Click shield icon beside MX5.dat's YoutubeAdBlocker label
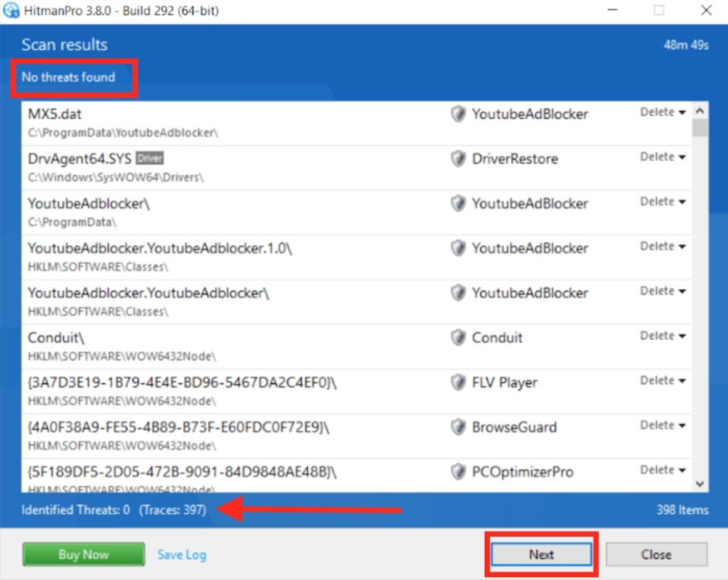The image size is (728, 580). (x=459, y=114)
